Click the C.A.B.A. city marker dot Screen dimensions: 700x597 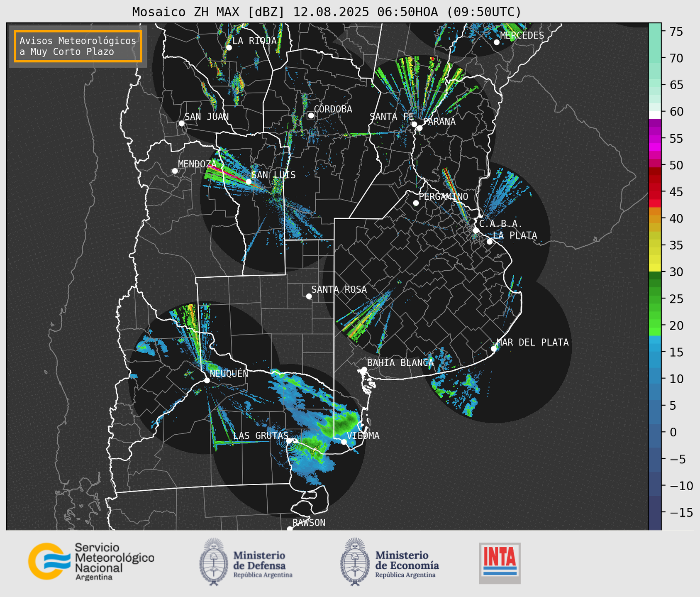(476, 230)
